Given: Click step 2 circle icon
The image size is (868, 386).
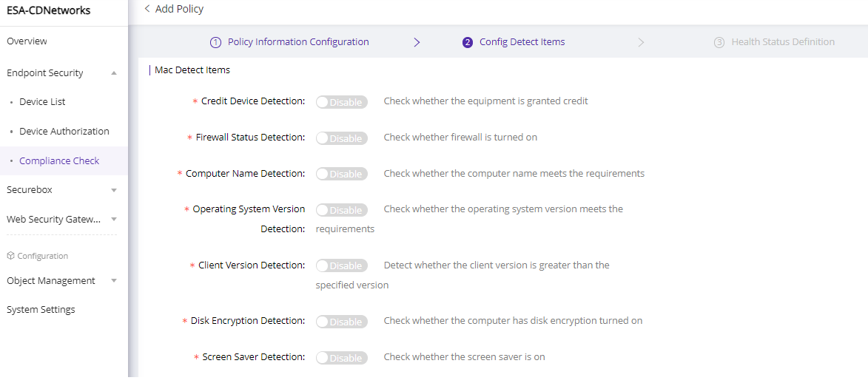Looking at the screenshot, I should click(x=468, y=42).
